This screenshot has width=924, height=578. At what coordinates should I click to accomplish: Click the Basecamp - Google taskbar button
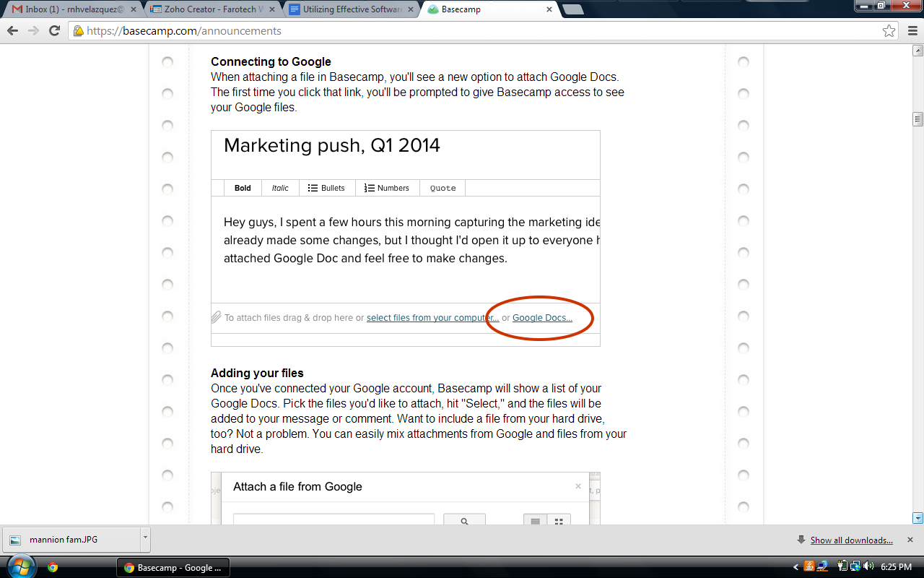[x=173, y=567]
